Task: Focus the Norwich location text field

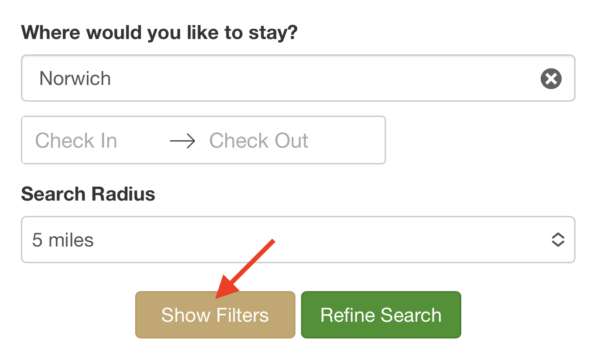Action: (x=298, y=78)
